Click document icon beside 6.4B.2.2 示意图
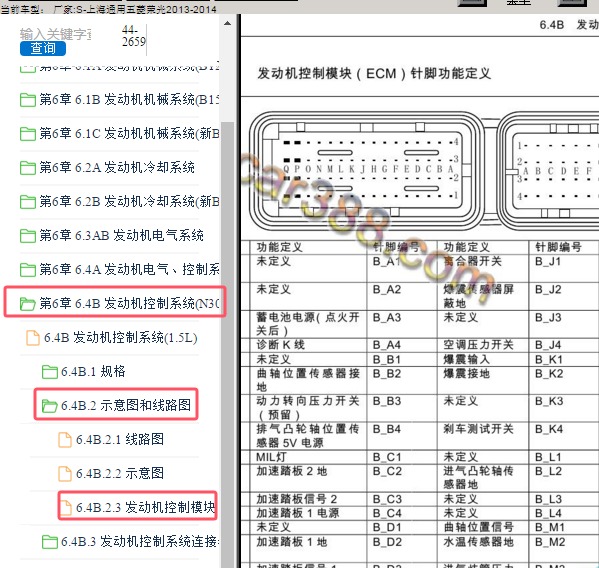599x568 pixels. point(65,474)
